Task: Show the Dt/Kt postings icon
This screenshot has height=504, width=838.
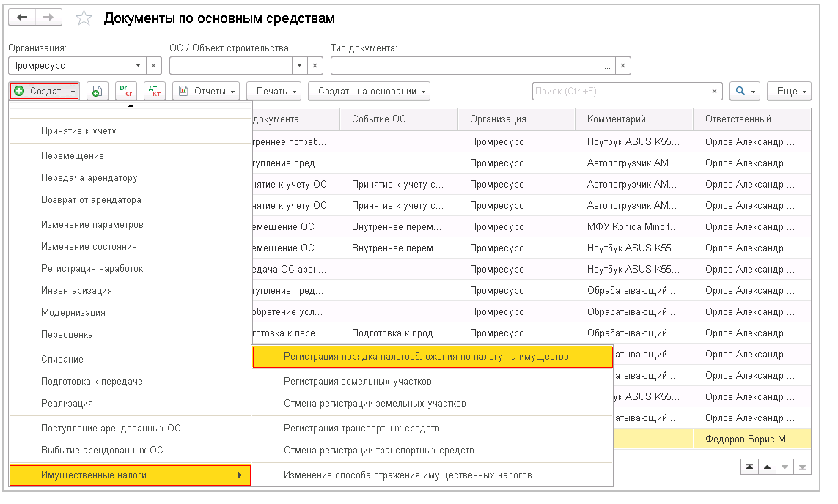Action: pos(154,92)
